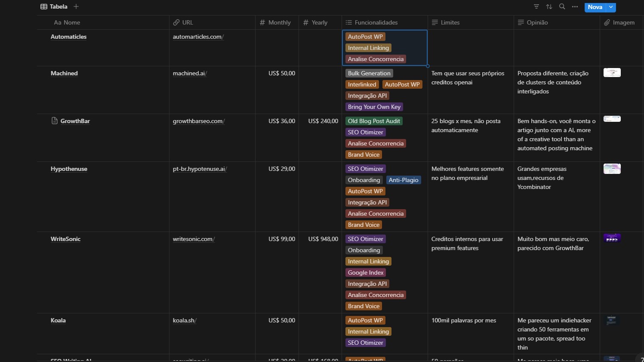Open the Yearly column header

(315, 22)
